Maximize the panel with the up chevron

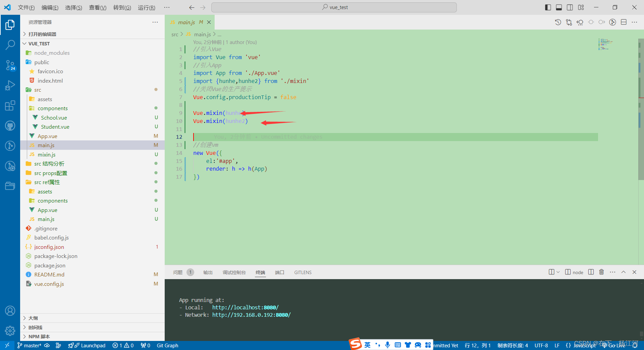click(x=624, y=272)
